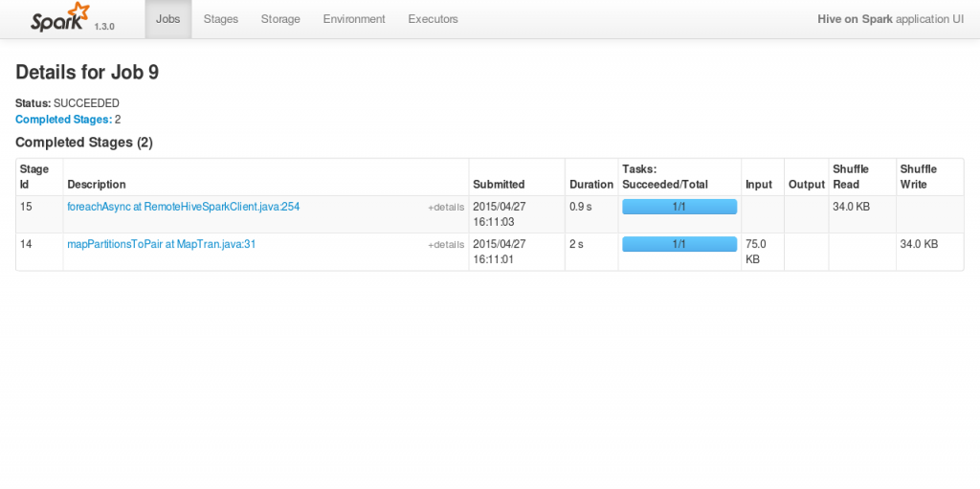The height and width of the screenshot is (489, 980).
Task: Open the Executors tab
Action: [433, 19]
